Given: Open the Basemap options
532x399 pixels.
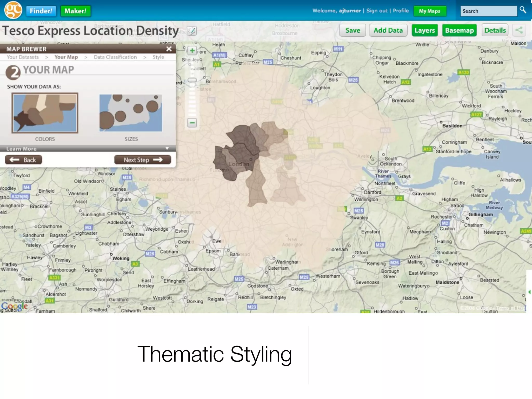Looking at the screenshot, I should pos(459,30).
